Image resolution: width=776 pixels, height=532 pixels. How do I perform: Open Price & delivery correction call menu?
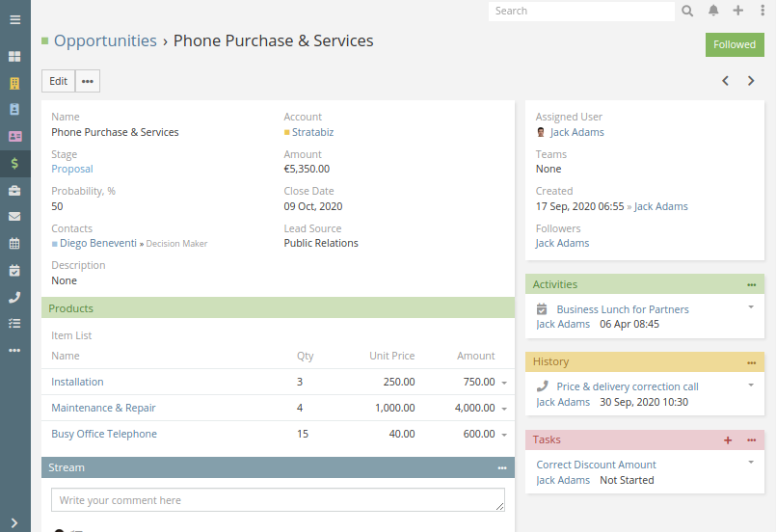click(751, 385)
